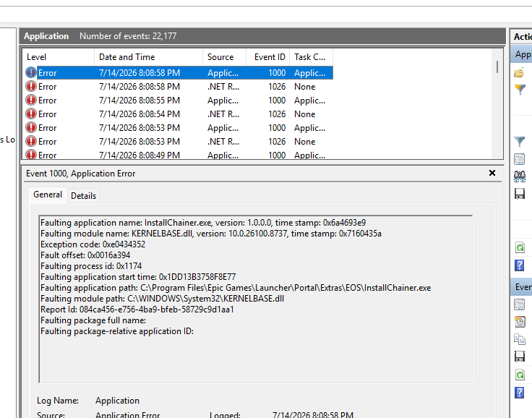Screen dimensions: 532x418
Task: Click the 'Event 1000, Application Error' pane title
Action: coord(80,174)
